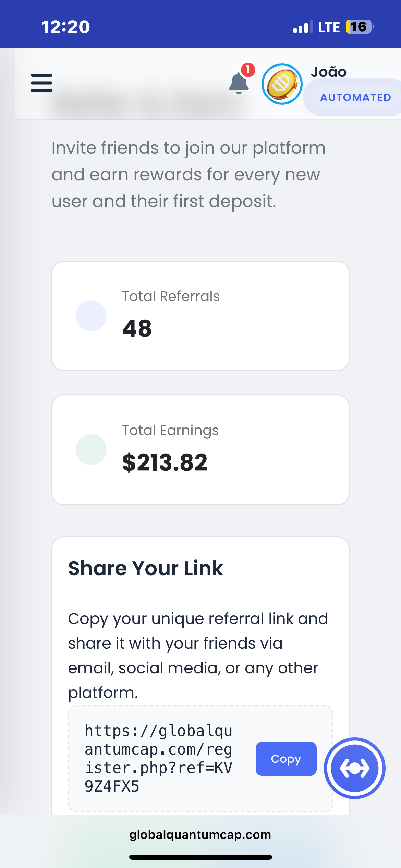The width and height of the screenshot is (401, 868).
Task: Open the Total Referrals card
Action: click(200, 316)
